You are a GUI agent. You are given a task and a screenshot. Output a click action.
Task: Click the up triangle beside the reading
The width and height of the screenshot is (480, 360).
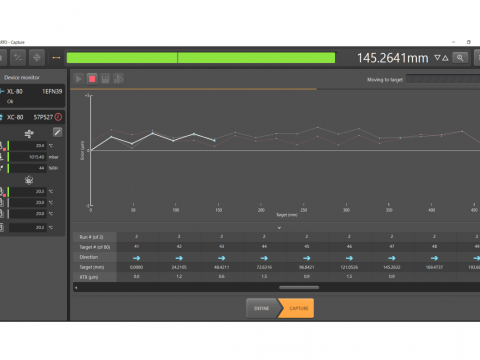445,58
